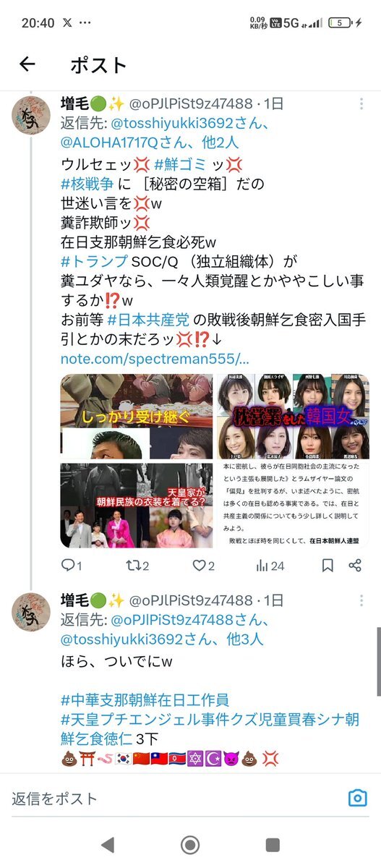Image resolution: width=381 pixels, height=868 pixels.
Task: Tap the camera icon in reply bar
Action: click(357, 799)
